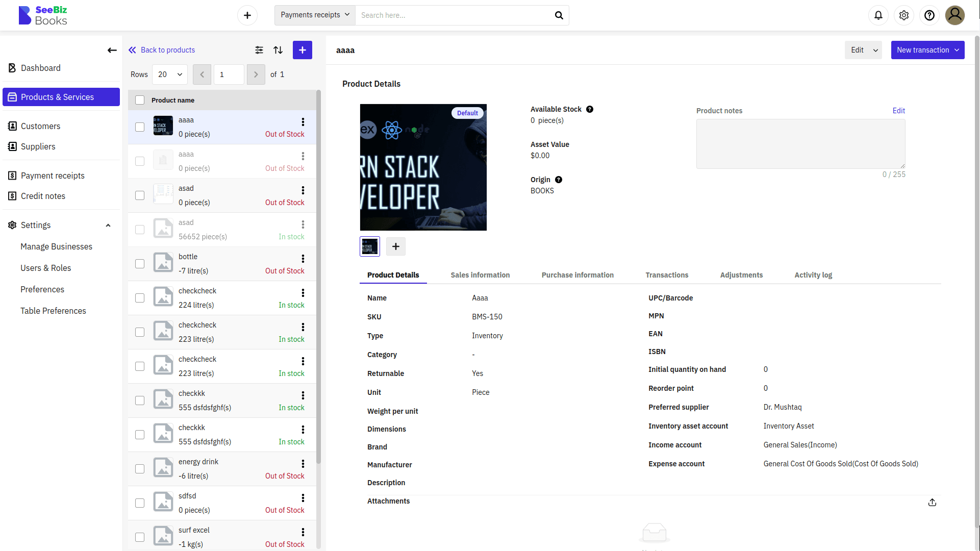The width and height of the screenshot is (980, 551).
Task: Open more options for sdfsd product
Action: 303,498
